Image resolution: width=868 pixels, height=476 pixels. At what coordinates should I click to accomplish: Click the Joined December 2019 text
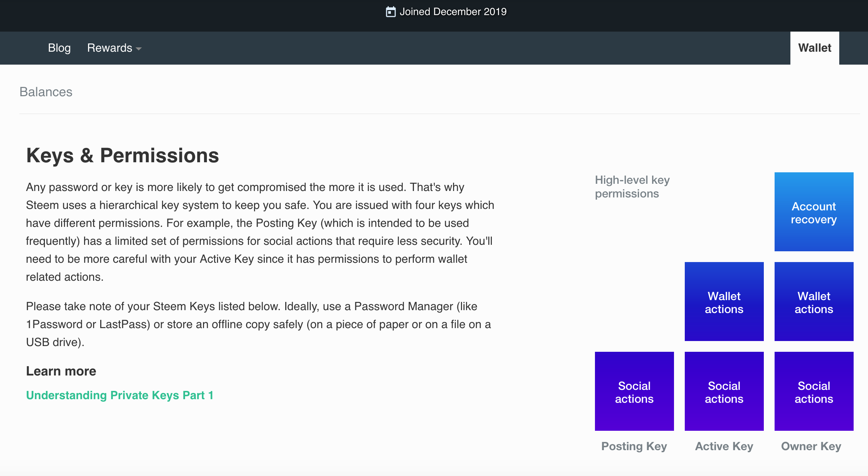coord(453,12)
